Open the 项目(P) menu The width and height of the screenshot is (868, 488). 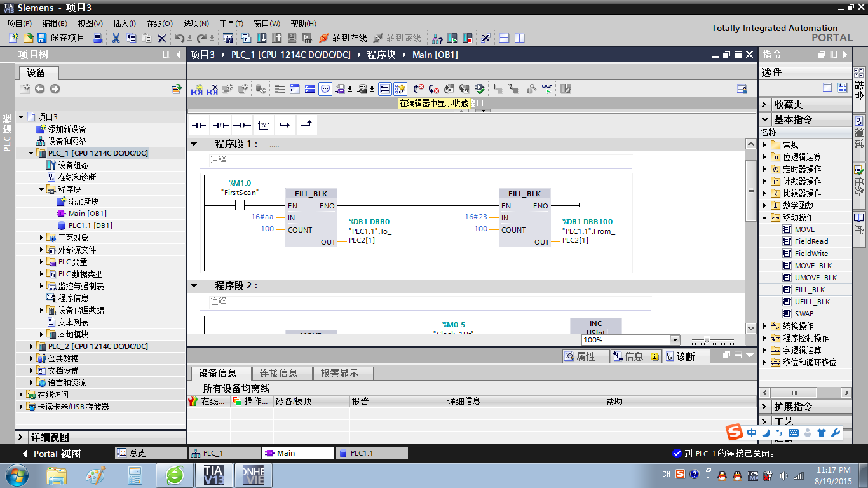[20, 24]
